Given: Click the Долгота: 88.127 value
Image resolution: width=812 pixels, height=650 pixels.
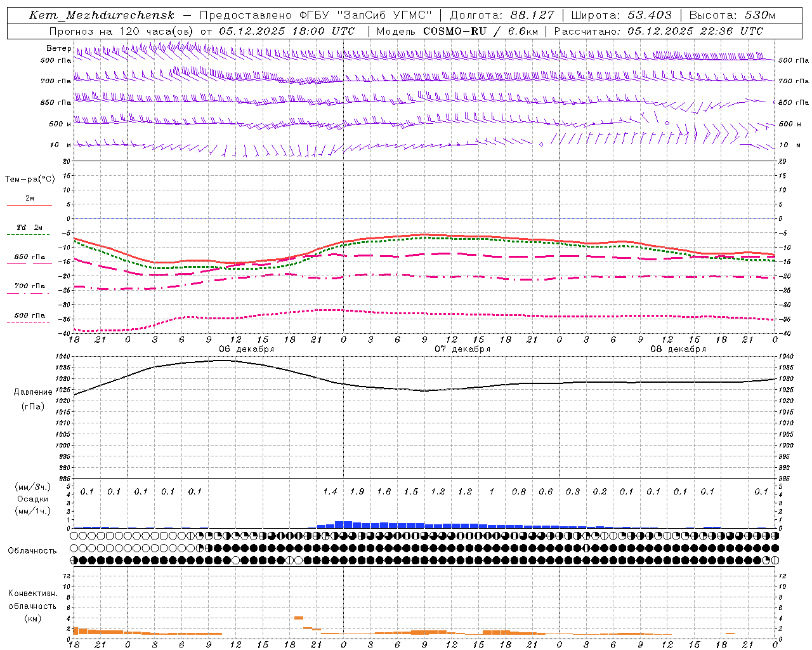Looking at the screenshot, I should click(502, 15).
